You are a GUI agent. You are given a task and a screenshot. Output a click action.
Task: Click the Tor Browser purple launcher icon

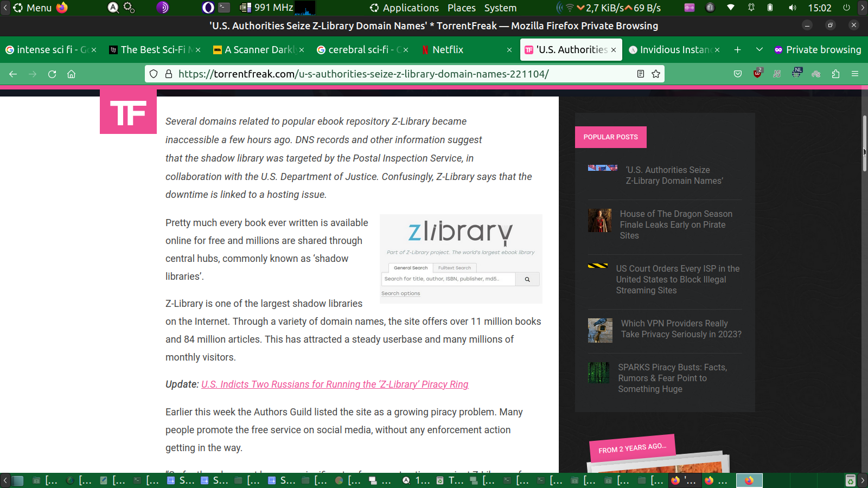click(162, 8)
